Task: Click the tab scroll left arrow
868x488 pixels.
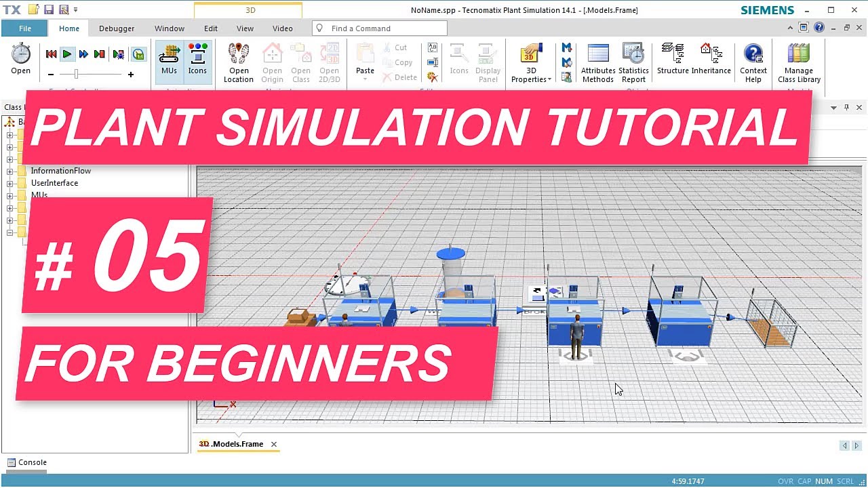Action: (x=844, y=445)
